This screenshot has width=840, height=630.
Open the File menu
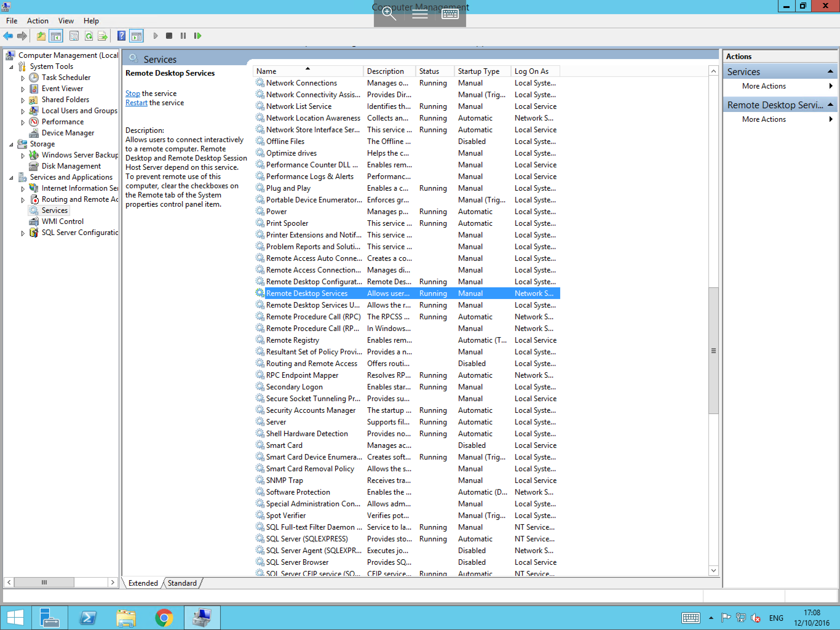pos(12,21)
